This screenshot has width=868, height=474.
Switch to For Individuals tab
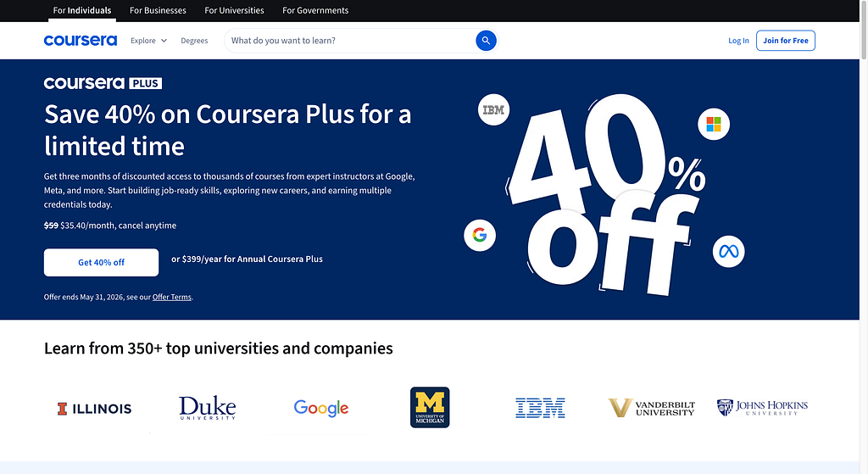[x=82, y=10]
